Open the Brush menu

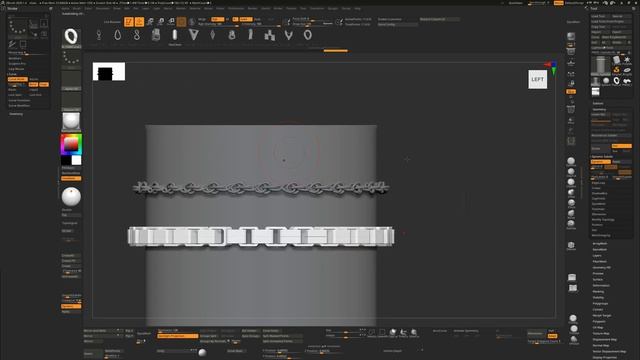point(77,8)
